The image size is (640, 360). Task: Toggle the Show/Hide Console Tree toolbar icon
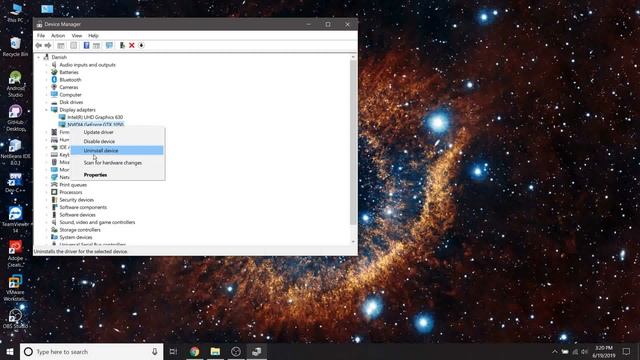click(x=61, y=45)
